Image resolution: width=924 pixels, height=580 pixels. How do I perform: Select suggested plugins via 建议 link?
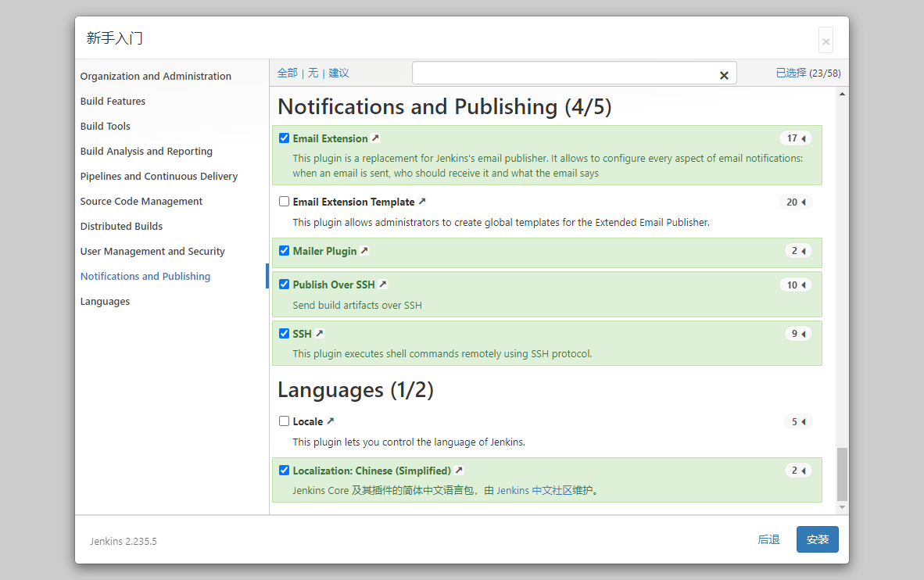[x=338, y=73]
